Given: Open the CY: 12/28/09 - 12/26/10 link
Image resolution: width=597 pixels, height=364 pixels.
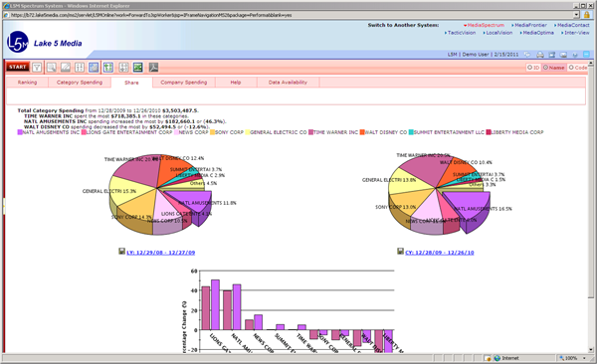Looking at the screenshot, I should click(x=440, y=253).
